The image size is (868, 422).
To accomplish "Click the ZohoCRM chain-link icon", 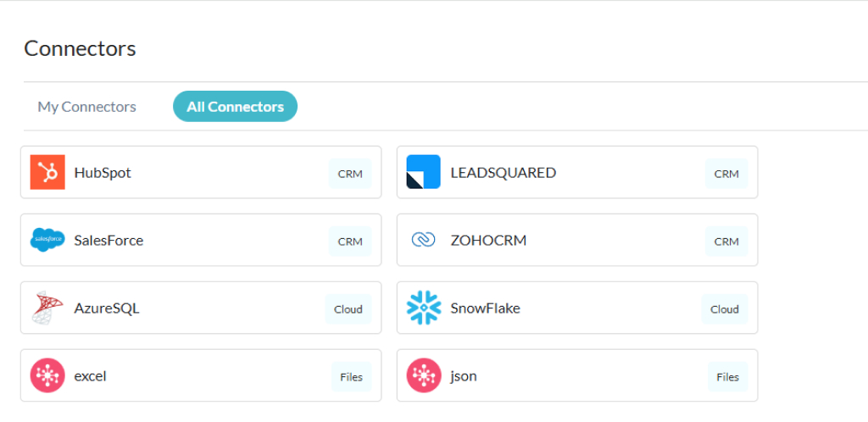I will coord(423,240).
